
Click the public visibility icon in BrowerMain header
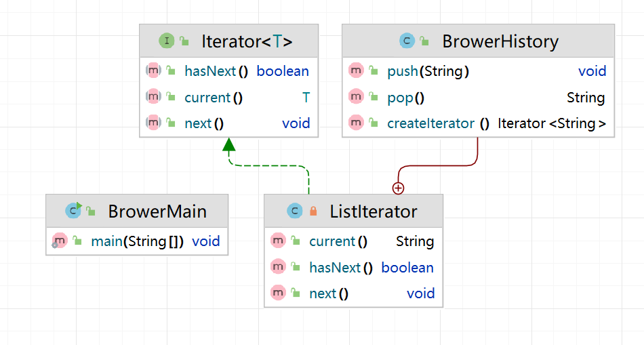(x=91, y=211)
